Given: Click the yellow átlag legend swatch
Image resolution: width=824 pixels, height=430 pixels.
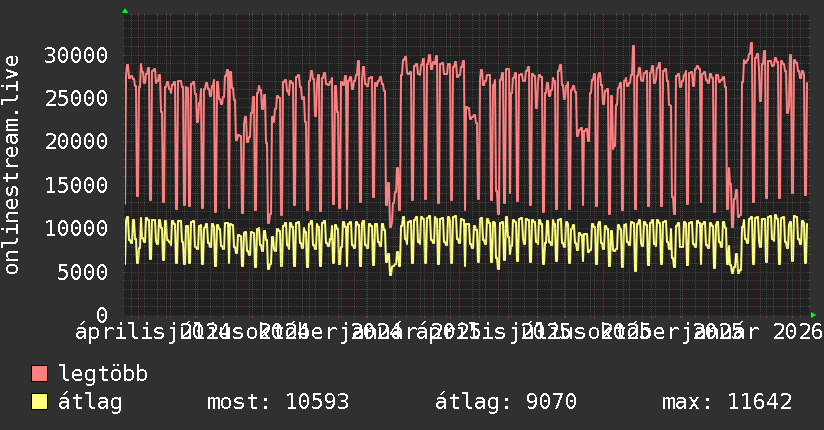Looking at the screenshot, I should 40,403.
